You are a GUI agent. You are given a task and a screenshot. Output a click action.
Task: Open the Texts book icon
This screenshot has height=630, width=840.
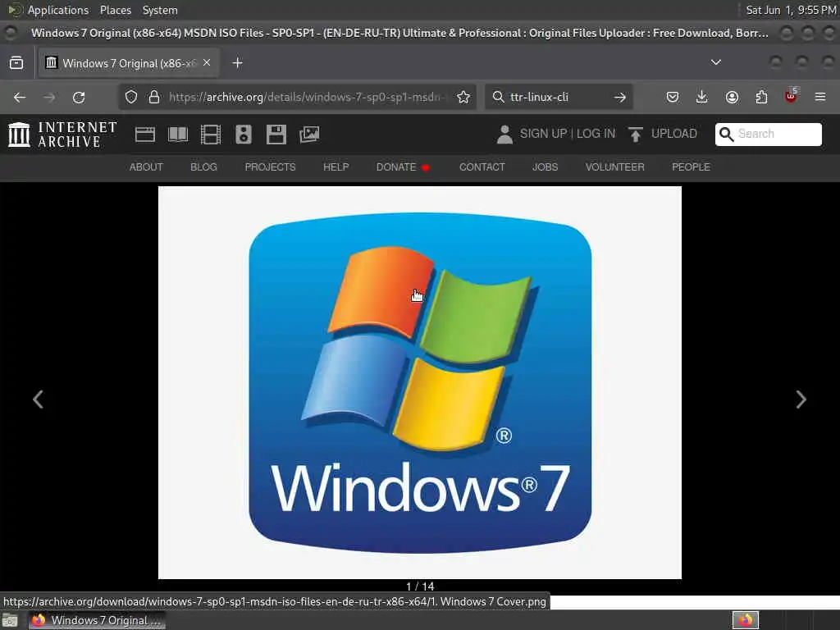pyautogui.click(x=178, y=134)
